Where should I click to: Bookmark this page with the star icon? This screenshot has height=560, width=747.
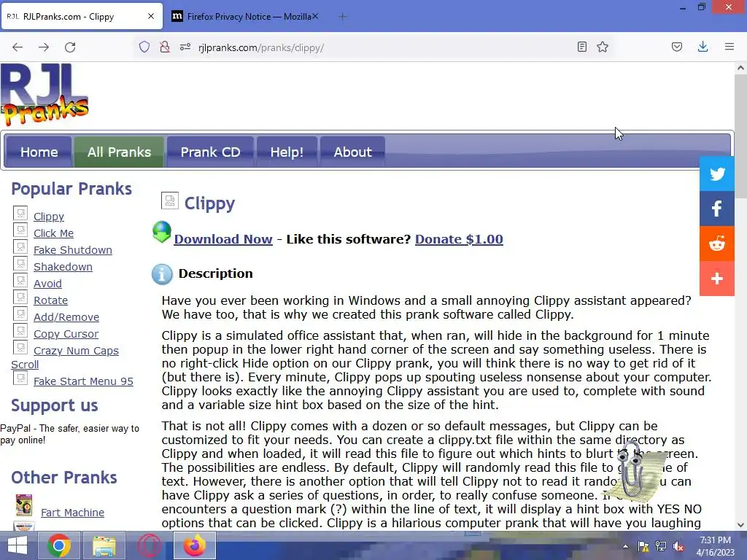coord(603,47)
